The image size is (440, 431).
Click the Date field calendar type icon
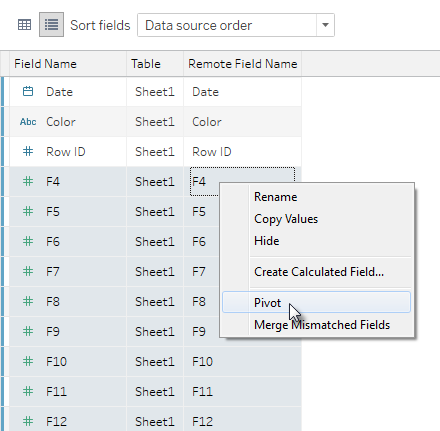click(x=28, y=91)
